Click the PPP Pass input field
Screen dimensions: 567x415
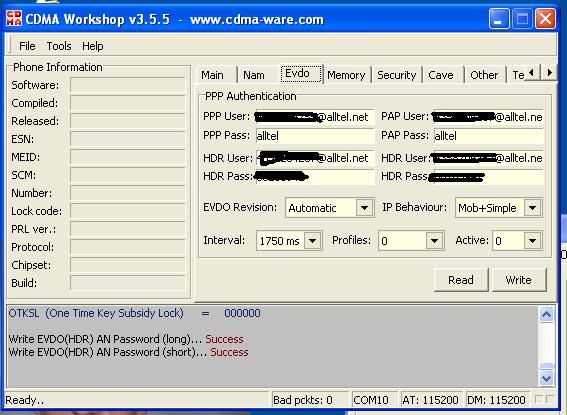pyautogui.click(x=315, y=136)
